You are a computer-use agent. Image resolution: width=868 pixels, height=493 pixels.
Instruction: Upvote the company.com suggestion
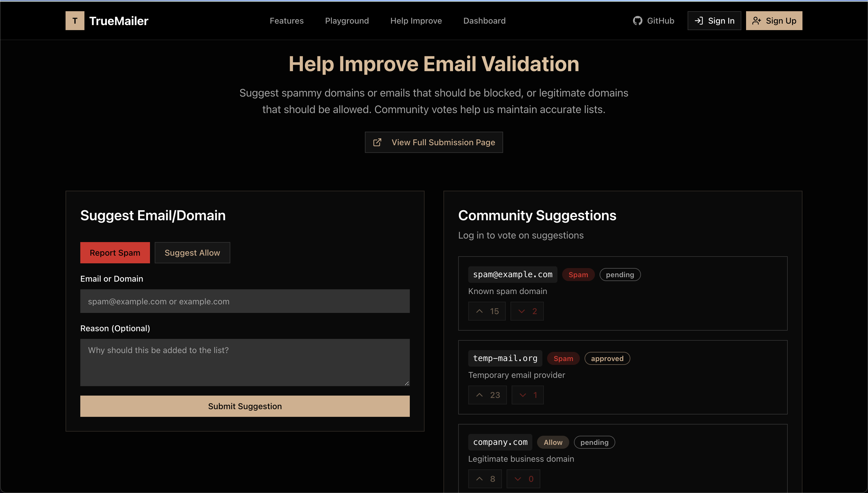[485, 479]
